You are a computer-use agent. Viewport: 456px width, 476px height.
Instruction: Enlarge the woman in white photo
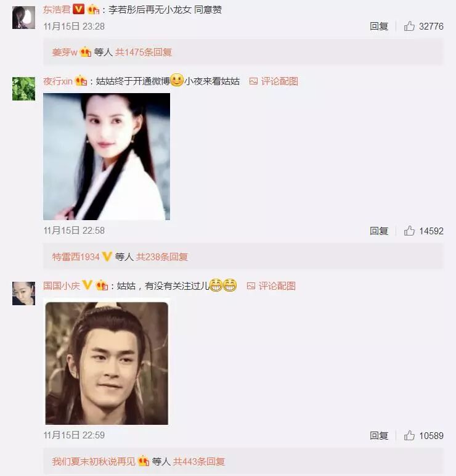107,157
